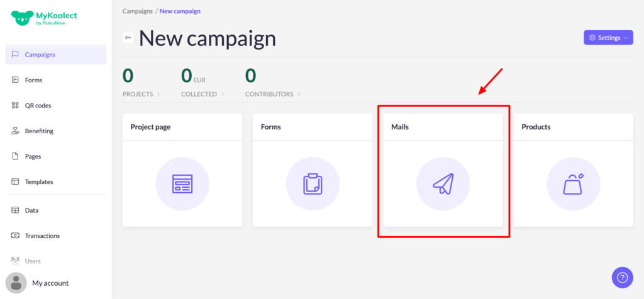Image resolution: width=644 pixels, height=299 pixels.
Task: Click the clipboard Forms icon
Action: [312, 183]
